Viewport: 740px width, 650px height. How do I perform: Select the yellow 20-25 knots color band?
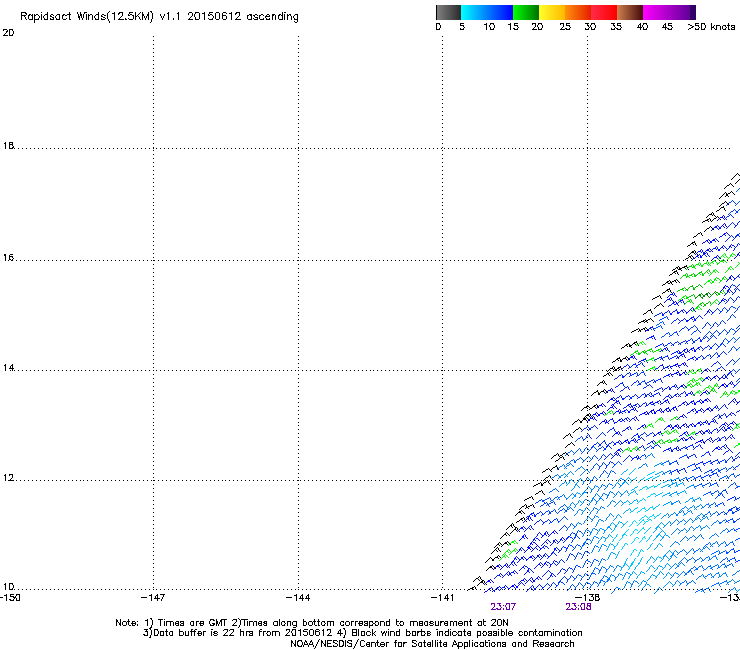(x=552, y=12)
